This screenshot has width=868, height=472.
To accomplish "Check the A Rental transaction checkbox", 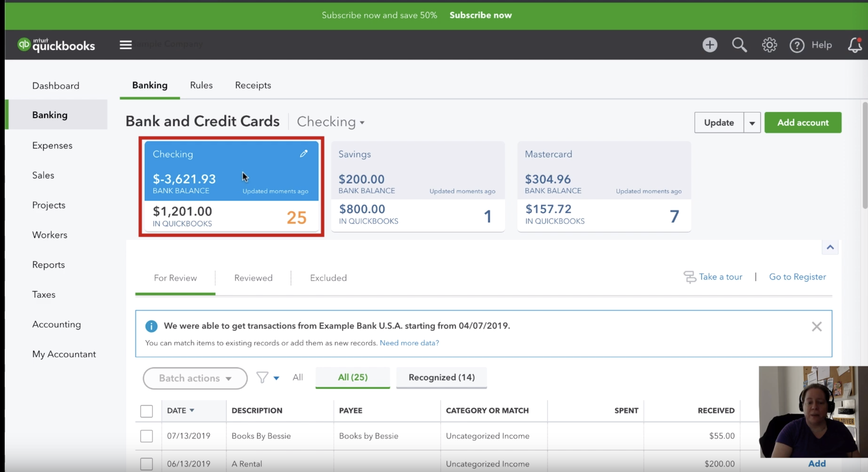I will 146,464.
